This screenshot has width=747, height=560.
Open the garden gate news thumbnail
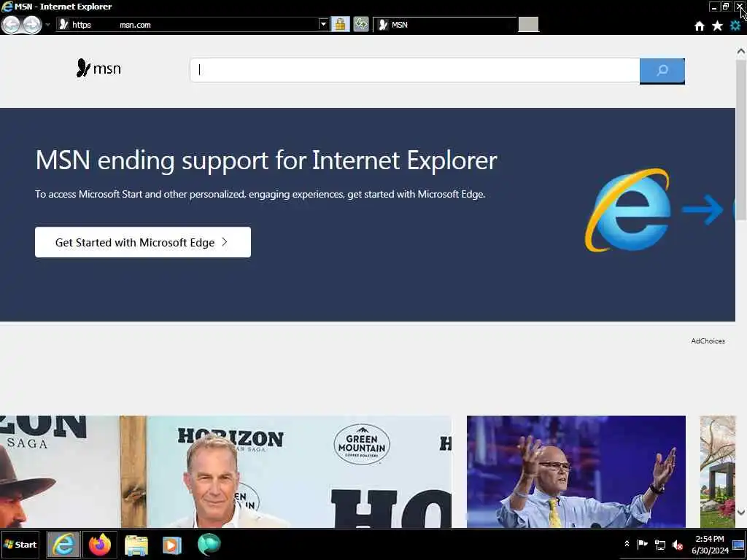point(718,472)
